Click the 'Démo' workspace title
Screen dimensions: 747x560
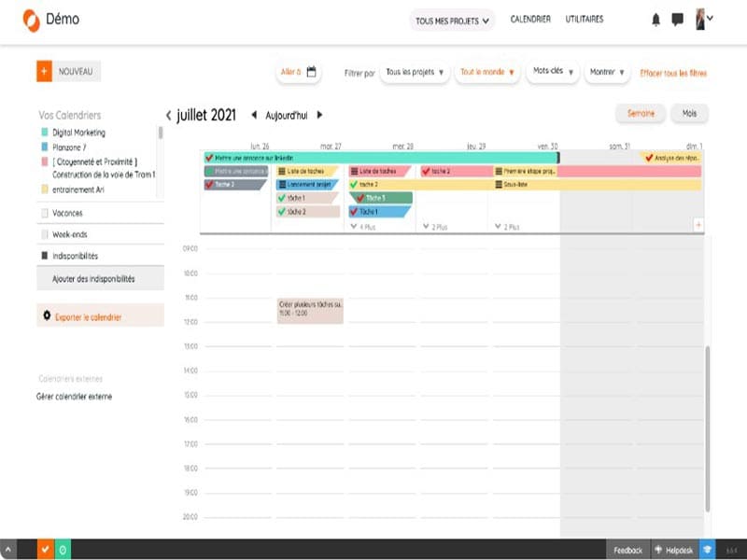coord(63,19)
